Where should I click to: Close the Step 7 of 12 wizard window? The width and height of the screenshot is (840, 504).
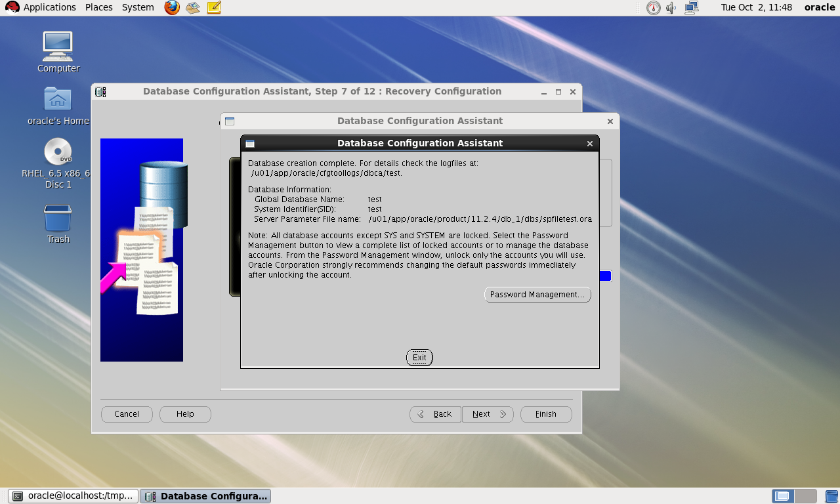[573, 92]
